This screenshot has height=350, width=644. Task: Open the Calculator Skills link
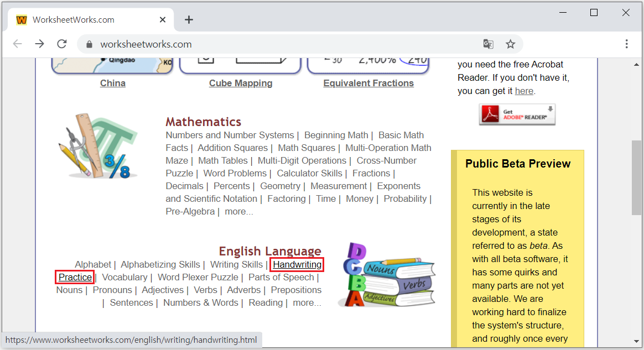coord(309,173)
